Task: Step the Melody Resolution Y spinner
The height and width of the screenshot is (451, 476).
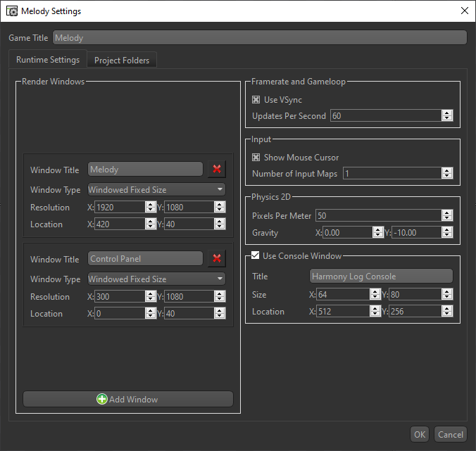Action: tap(220, 207)
